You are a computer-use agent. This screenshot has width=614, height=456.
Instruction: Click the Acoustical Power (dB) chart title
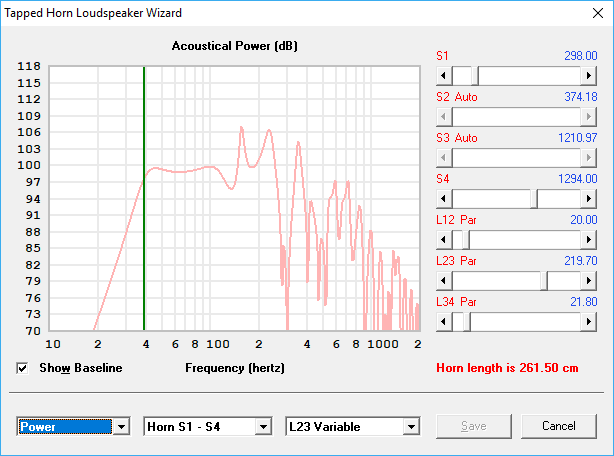click(235, 46)
